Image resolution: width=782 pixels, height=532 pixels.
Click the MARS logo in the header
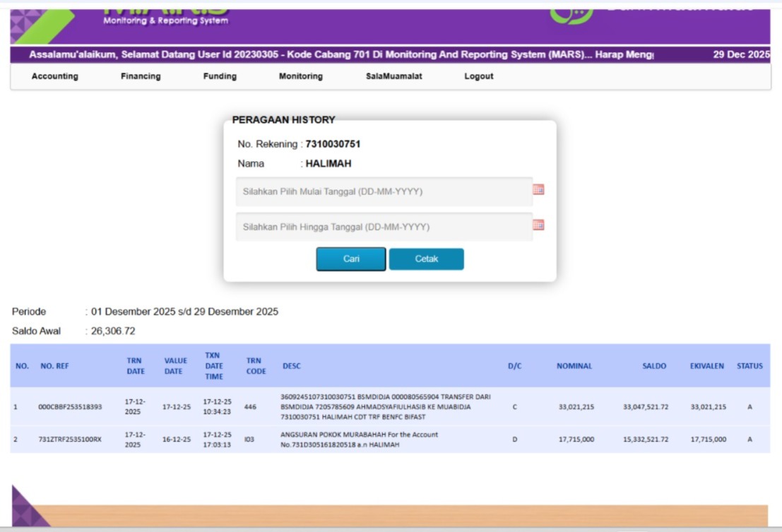click(166, 14)
